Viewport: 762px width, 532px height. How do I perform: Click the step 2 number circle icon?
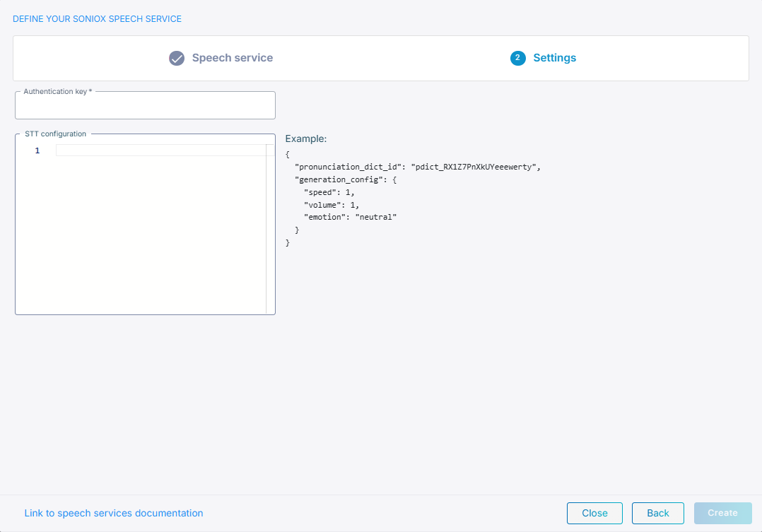click(517, 58)
